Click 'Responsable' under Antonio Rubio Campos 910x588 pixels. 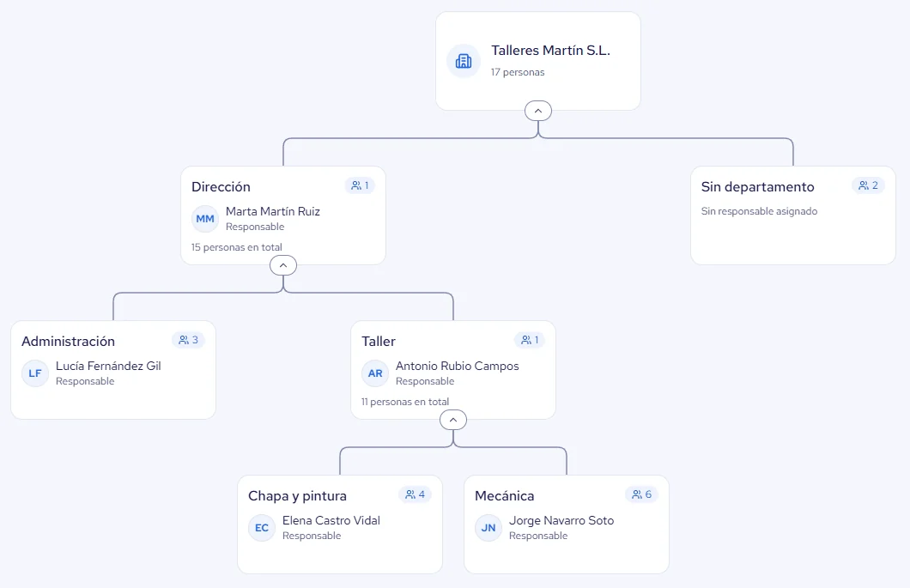(x=426, y=381)
